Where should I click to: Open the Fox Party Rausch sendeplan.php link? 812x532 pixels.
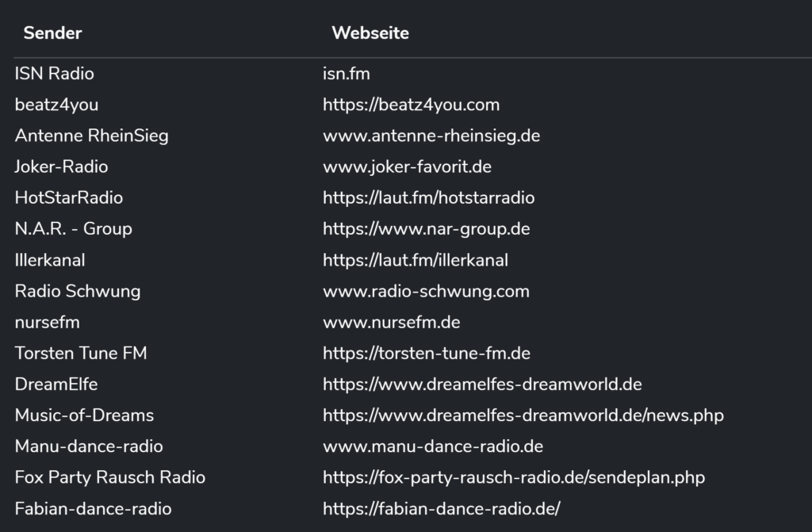513,477
